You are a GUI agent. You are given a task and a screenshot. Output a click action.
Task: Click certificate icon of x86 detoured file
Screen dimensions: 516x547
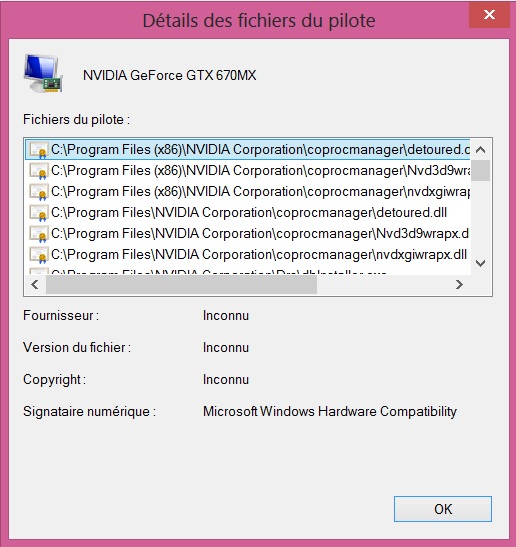38,150
